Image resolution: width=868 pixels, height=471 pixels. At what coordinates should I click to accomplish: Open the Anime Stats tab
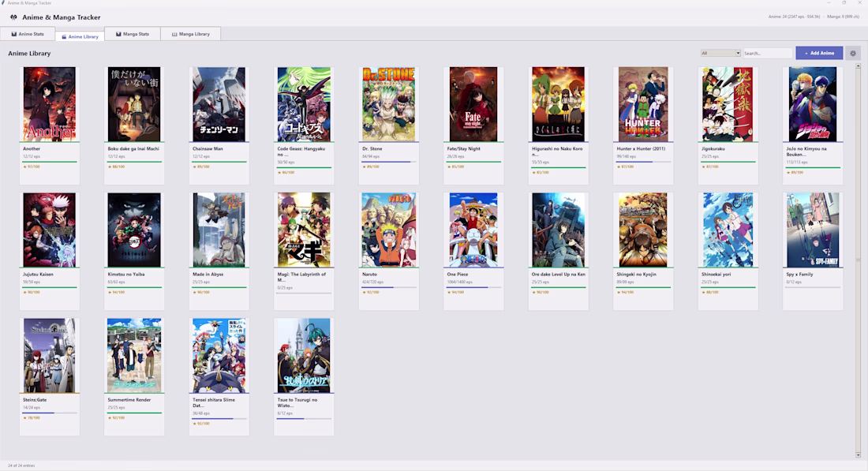point(28,34)
